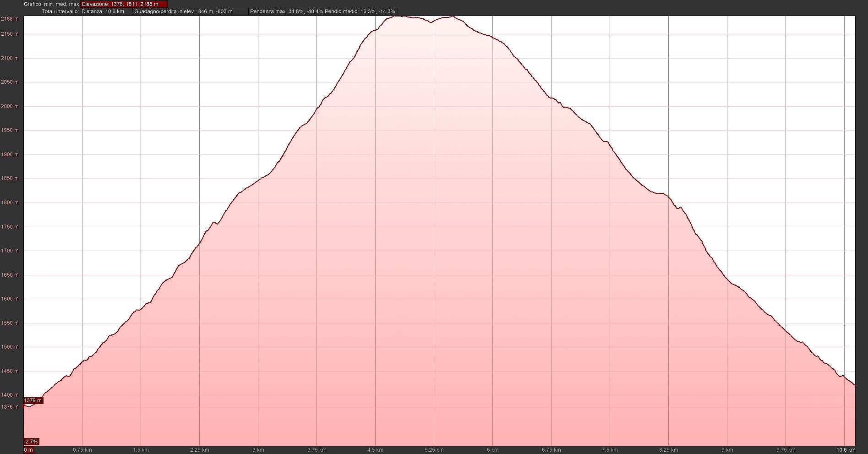Click the 2188 m top axis label
This screenshot has width=868, height=454.
pos(10,19)
